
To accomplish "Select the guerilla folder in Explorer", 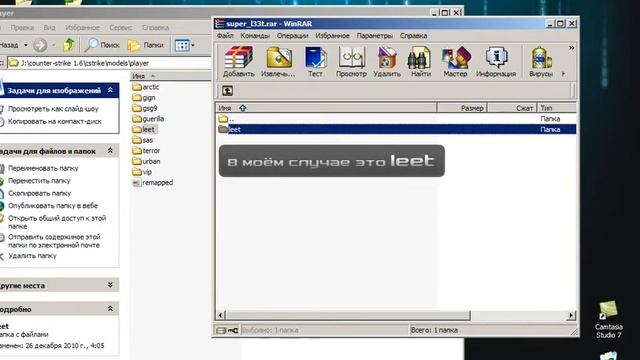I will 148,119.
